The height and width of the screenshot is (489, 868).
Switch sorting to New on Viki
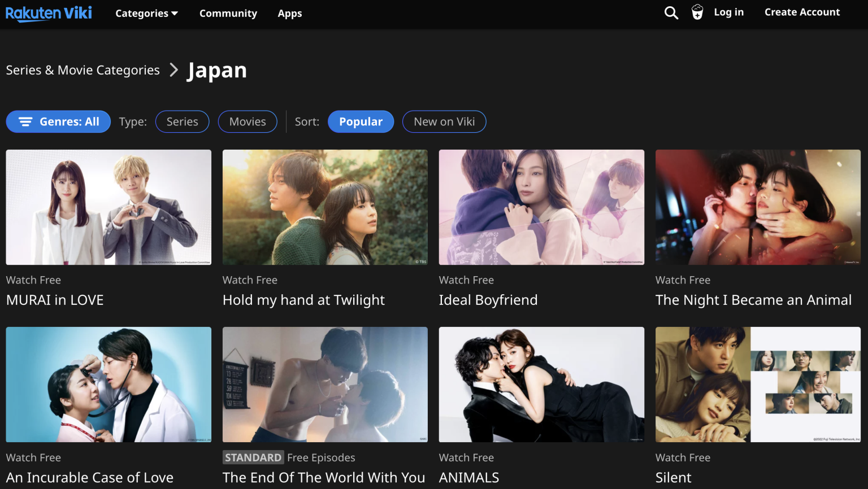(x=444, y=121)
